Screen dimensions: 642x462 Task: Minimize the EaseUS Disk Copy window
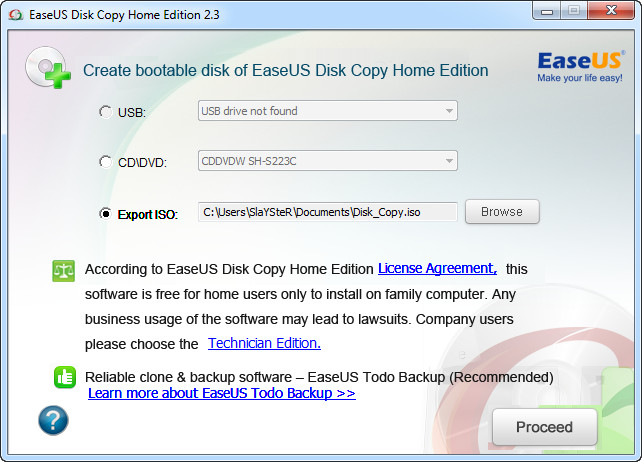pyautogui.click(x=547, y=11)
